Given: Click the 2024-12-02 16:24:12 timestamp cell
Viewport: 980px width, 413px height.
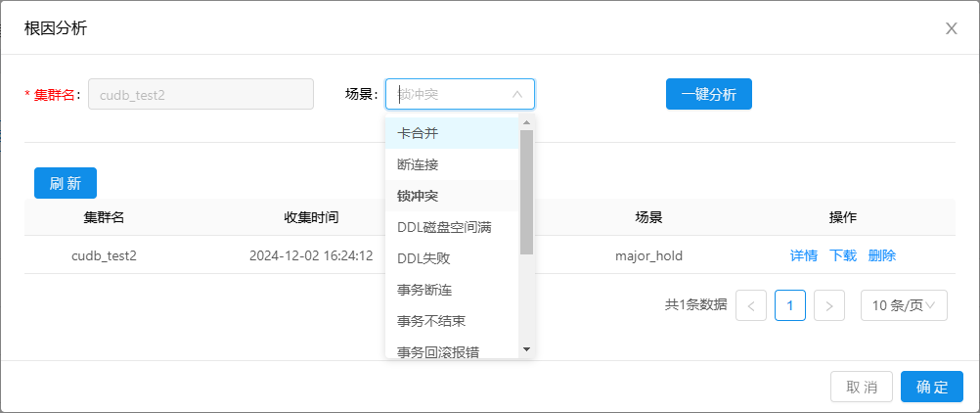Looking at the screenshot, I should pyautogui.click(x=311, y=255).
